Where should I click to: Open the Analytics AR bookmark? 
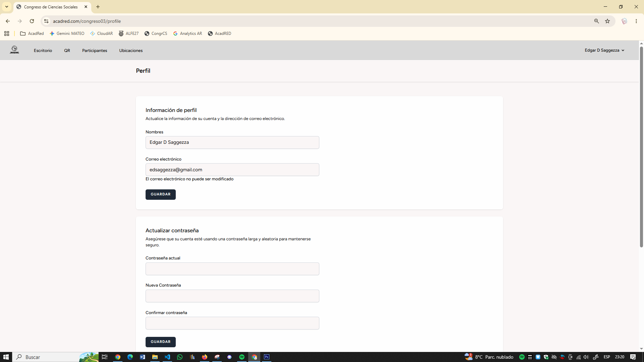[188, 34]
